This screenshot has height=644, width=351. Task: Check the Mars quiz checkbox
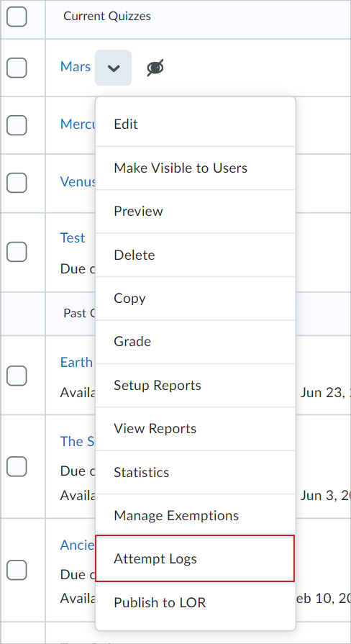17,68
